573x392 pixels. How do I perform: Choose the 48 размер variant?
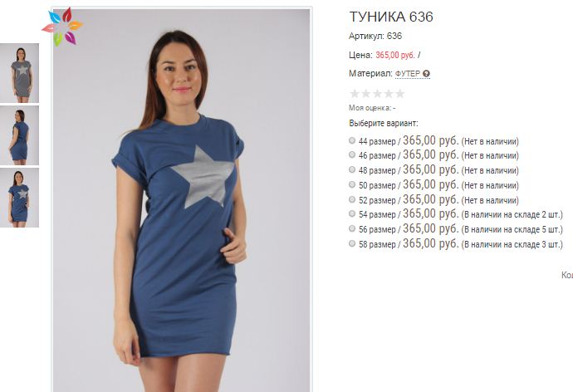click(x=352, y=169)
